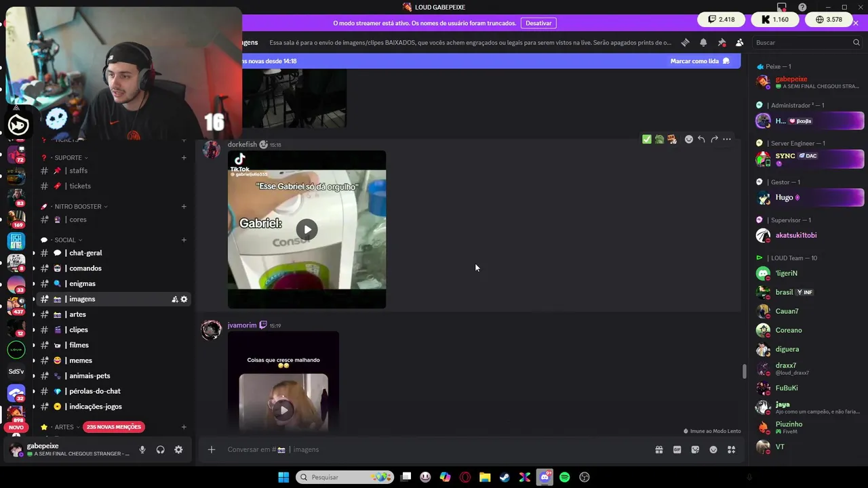Play the TikTok video from dorkefish
Viewport: 868px width, 488px height.
307,229
